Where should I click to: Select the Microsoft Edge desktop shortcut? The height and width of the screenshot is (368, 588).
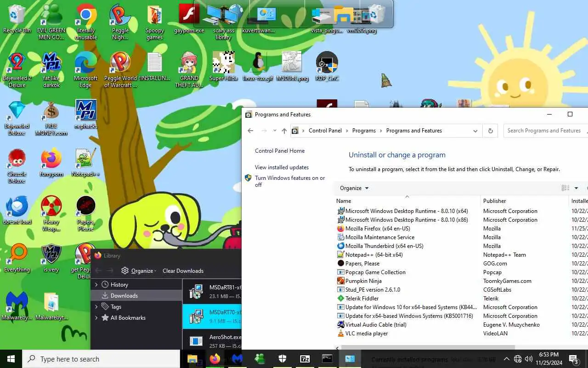click(x=85, y=70)
